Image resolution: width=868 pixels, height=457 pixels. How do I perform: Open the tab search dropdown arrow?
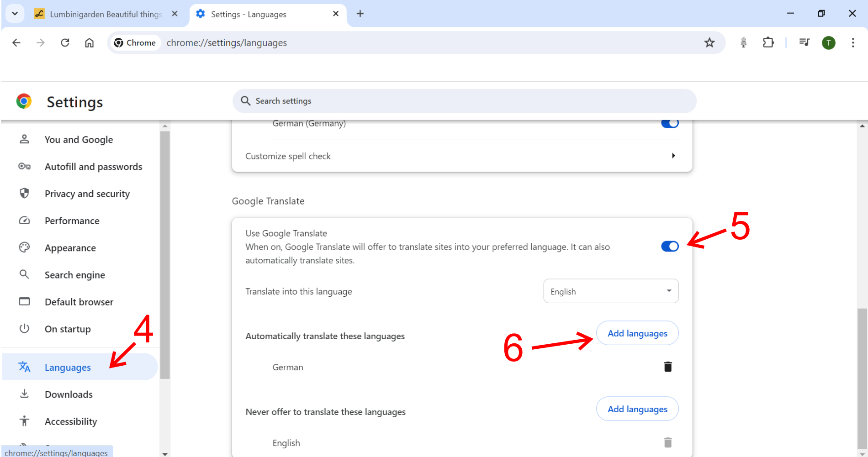tap(15, 14)
